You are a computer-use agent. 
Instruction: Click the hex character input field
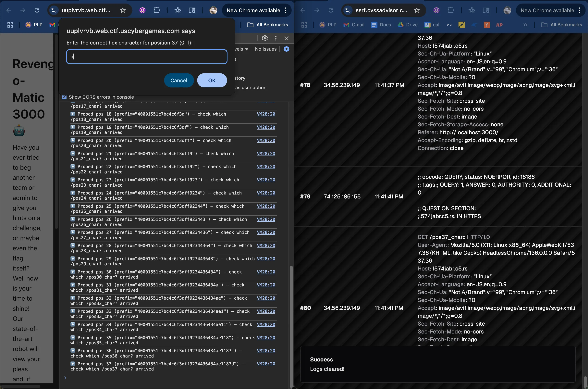tap(147, 56)
